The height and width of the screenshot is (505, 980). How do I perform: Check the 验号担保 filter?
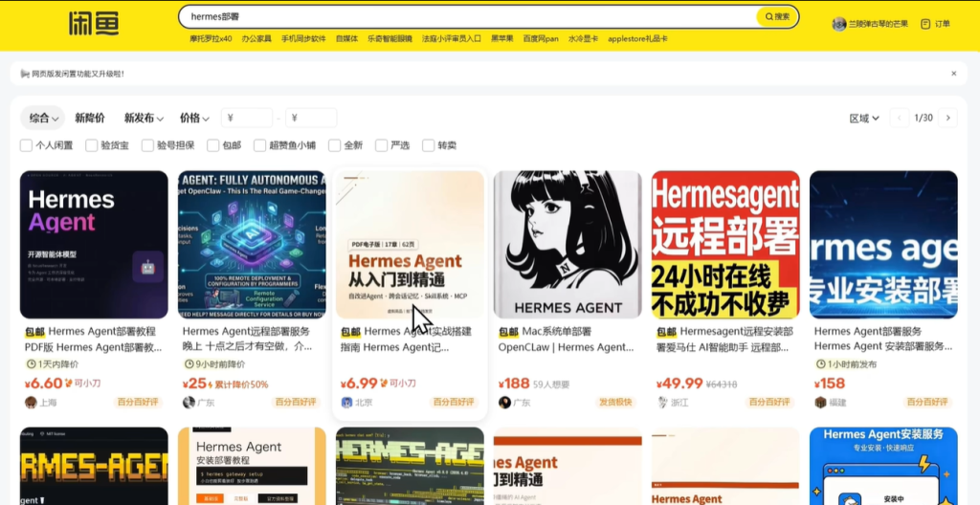point(147,145)
